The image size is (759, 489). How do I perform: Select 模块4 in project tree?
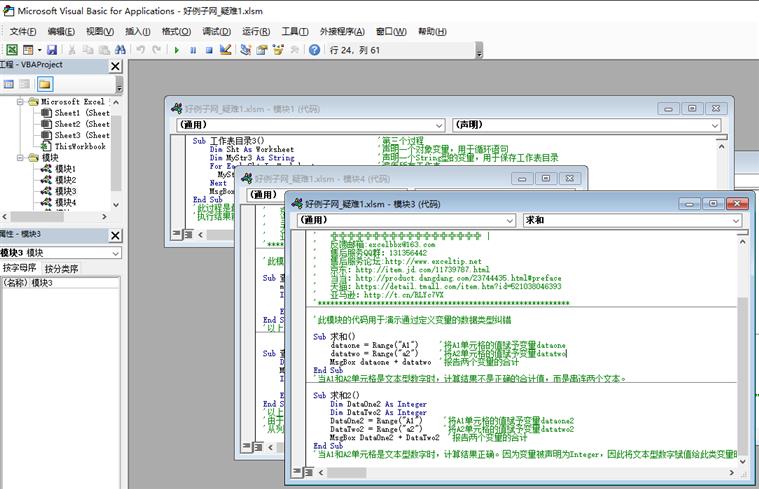coord(59,202)
